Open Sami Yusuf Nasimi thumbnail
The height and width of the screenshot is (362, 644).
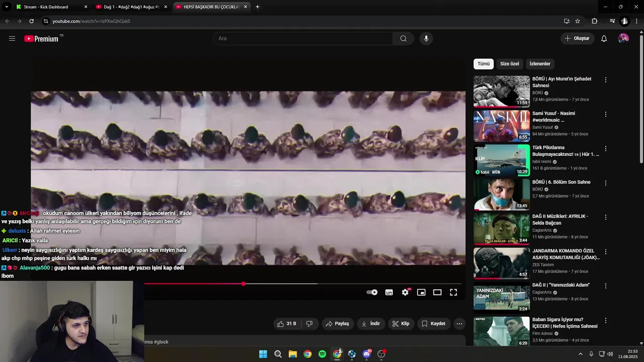click(x=502, y=126)
